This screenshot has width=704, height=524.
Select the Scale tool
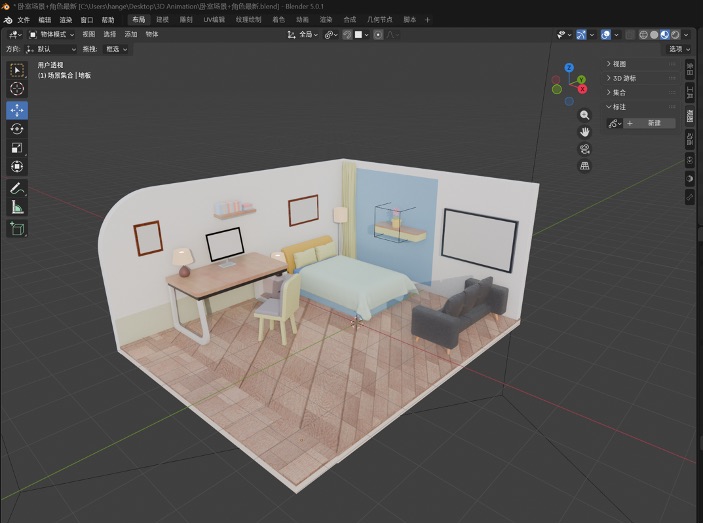coord(17,148)
